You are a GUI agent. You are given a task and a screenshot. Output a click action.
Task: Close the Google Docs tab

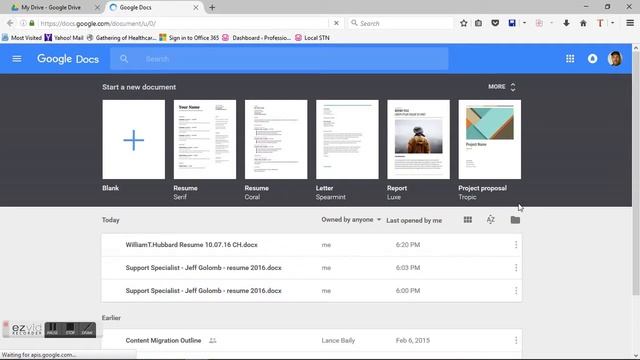point(196,7)
